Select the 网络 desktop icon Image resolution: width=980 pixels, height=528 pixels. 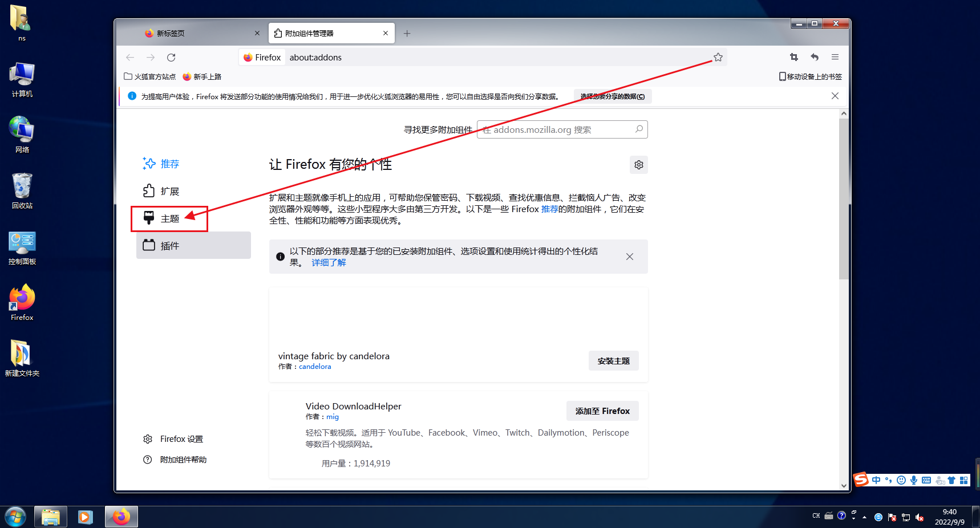[x=22, y=135]
